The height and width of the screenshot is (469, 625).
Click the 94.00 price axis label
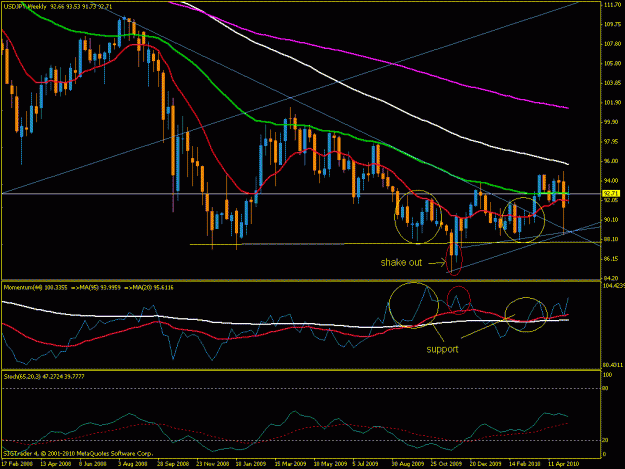click(612, 181)
